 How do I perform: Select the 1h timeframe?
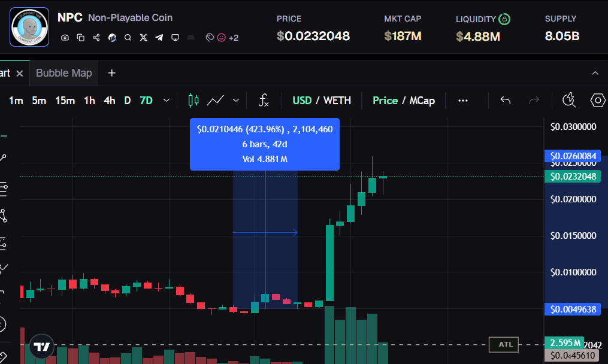pos(90,101)
